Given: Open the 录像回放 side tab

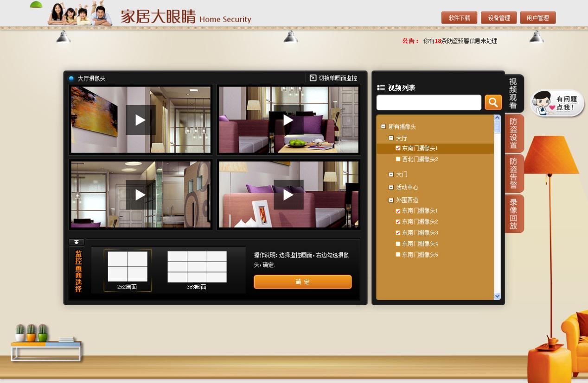Looking at the screenshot, I should (514, 213).
